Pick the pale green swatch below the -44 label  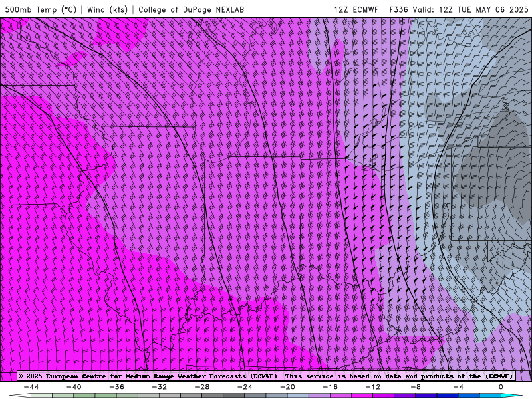click(x=41, y=396)
